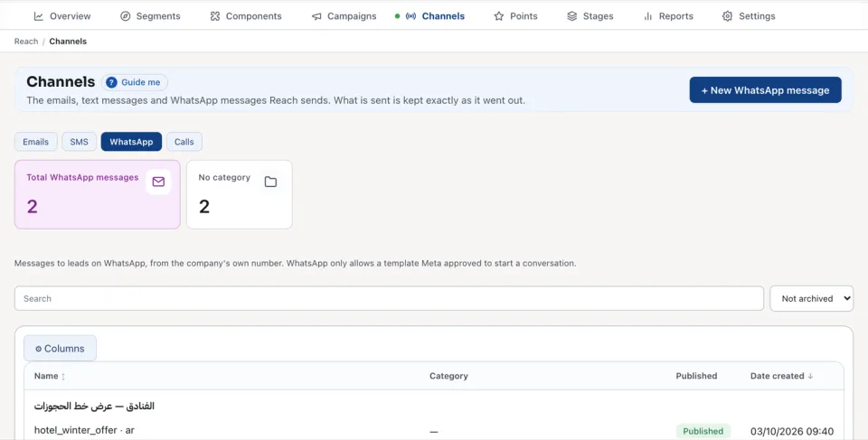This screenshot has width=868, height=440.
Task: Open Reports in top navigation
Action: [x=668, y=16]
